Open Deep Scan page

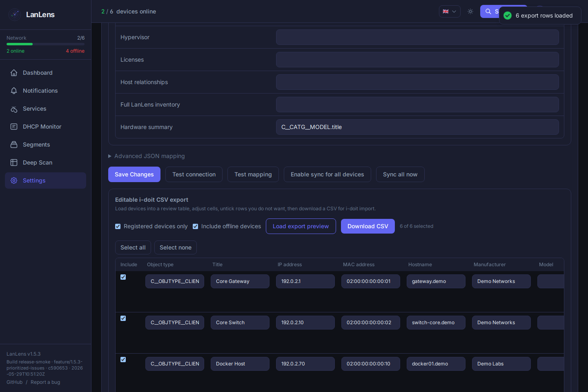pos(45,163)
